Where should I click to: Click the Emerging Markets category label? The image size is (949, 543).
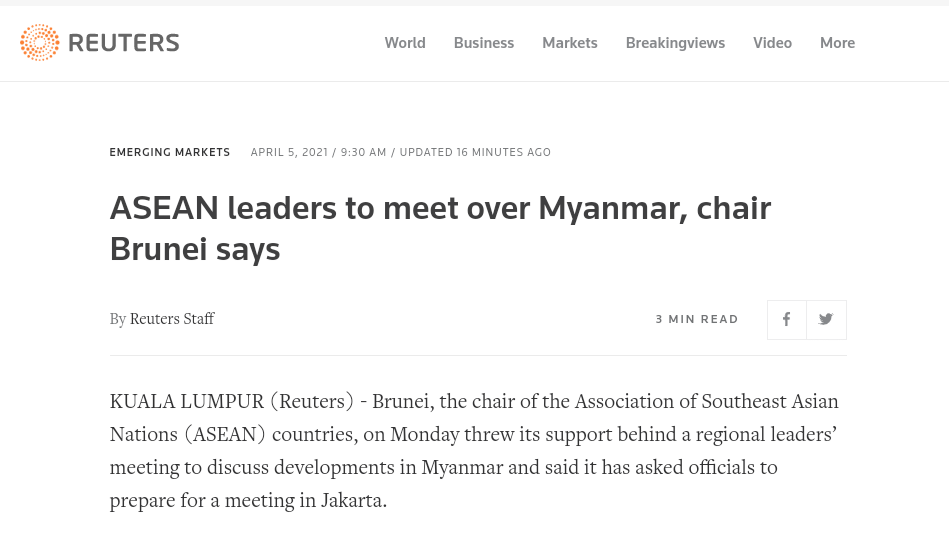click(170, 153)
